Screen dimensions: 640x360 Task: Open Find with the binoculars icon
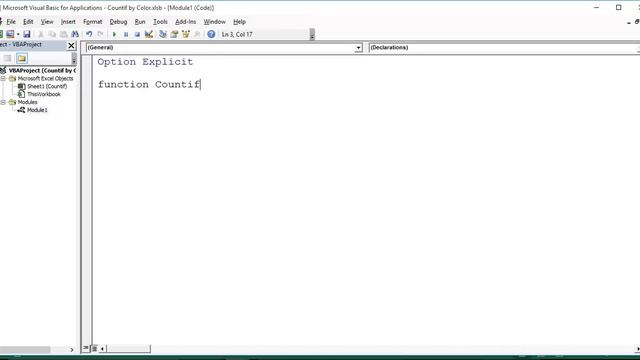[x=75, y=34]
